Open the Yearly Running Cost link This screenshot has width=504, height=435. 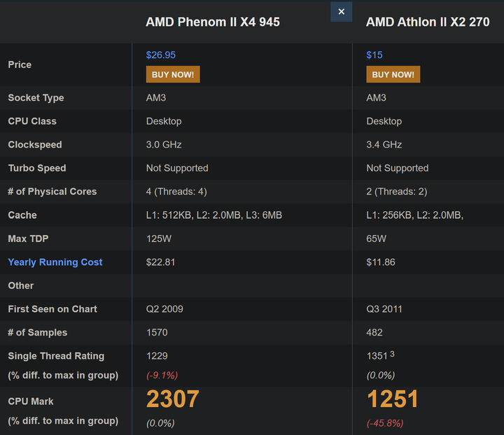(x=55, y=262)
